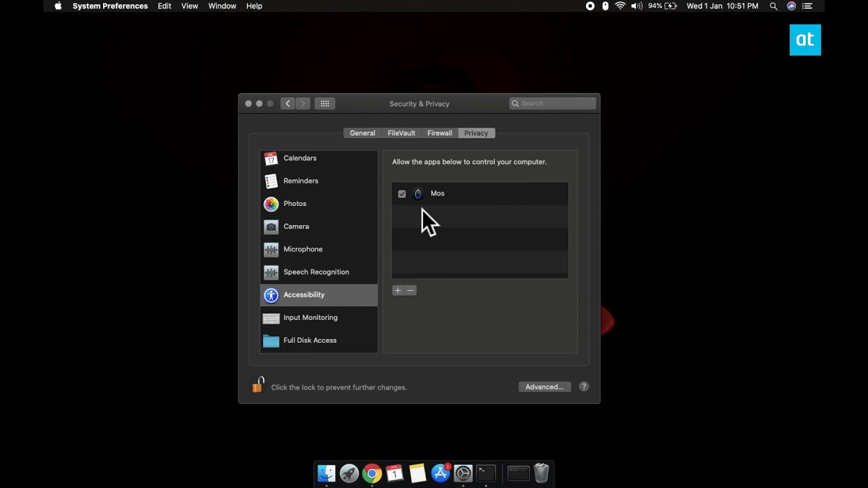
Task: Open the Advanced... settings button
Action: click(x=545, y=387)
